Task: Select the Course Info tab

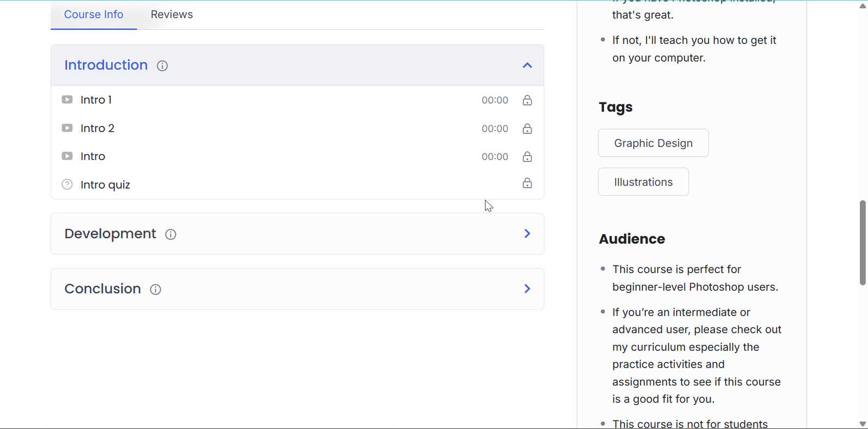Action: 94,15
